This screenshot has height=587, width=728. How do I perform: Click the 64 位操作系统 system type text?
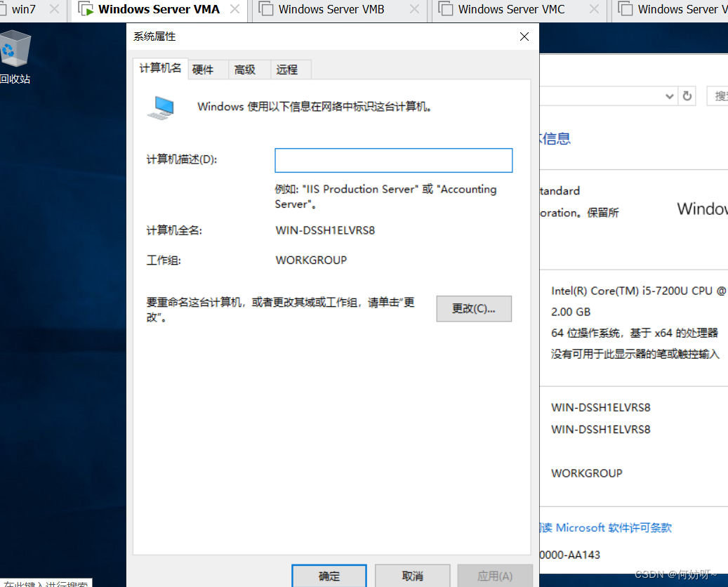click(634, 333)
